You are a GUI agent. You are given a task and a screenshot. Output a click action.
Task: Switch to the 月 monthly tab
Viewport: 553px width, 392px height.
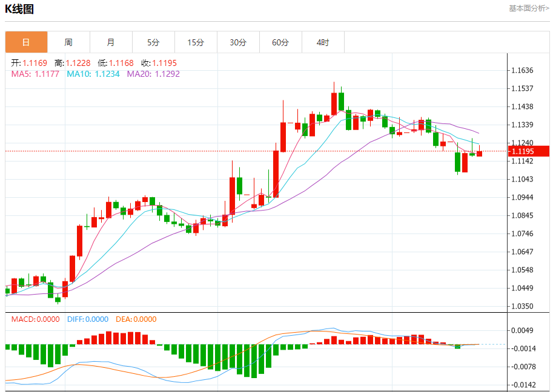pyautogui.click(x=111, y=42)
